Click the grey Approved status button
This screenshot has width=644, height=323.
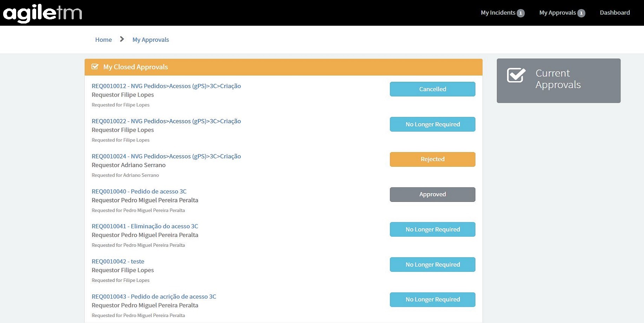432,195
